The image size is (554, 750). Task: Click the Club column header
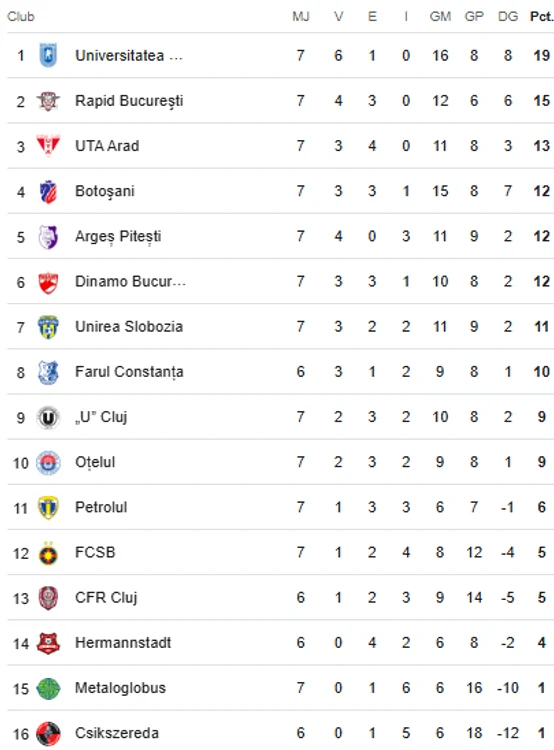[21, 17]
